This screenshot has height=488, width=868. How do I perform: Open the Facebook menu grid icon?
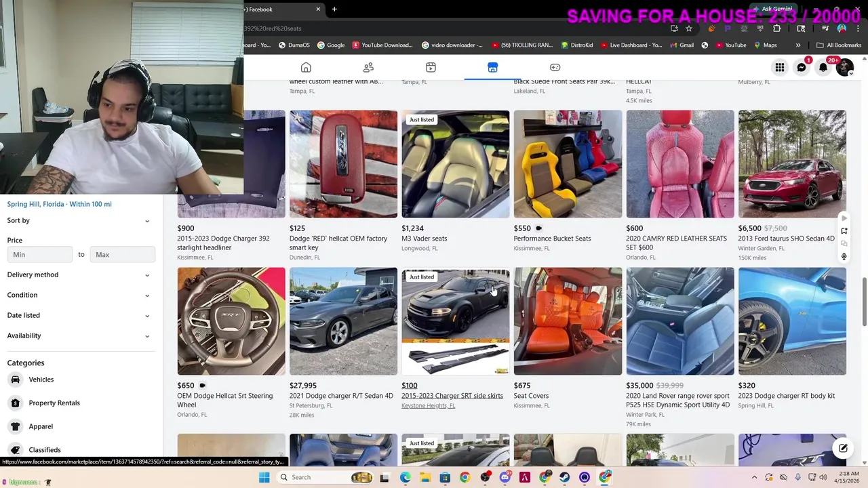click(780, 67)
